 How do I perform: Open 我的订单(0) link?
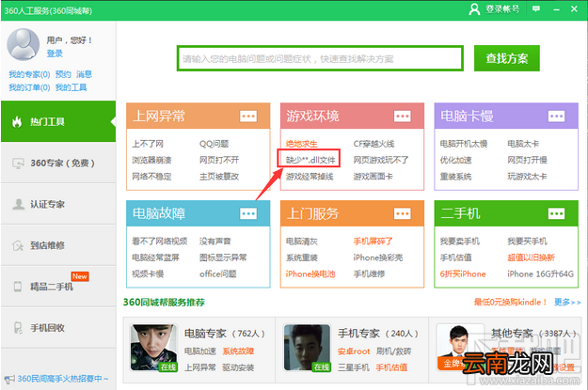29,87
